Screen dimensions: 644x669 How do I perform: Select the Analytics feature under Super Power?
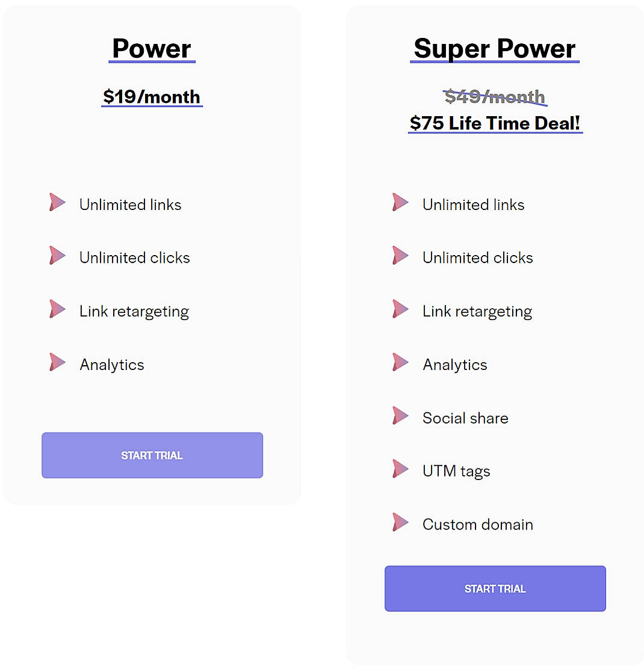coord(455,364)
